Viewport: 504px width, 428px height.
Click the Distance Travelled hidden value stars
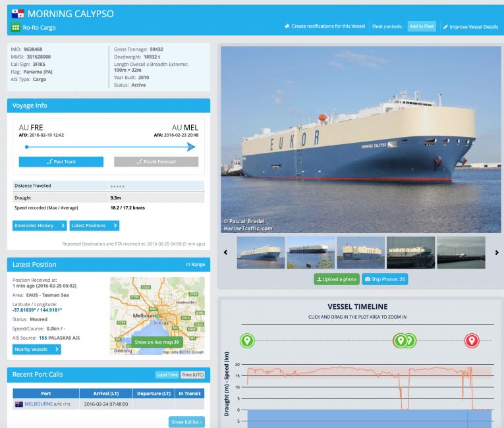pyautogui.click(x=117, y=186)
